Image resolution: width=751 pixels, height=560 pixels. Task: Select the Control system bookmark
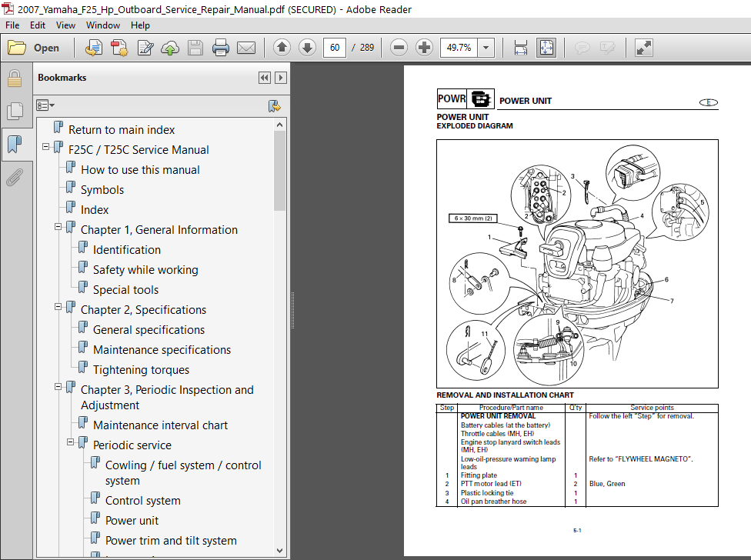coord(142,501)
